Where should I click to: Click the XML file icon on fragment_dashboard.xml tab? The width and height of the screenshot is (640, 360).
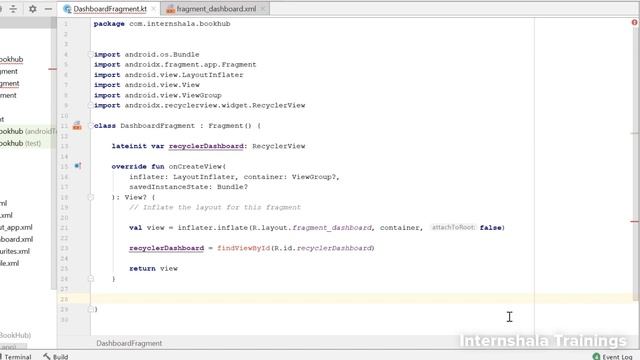click(x=171, y=9)
